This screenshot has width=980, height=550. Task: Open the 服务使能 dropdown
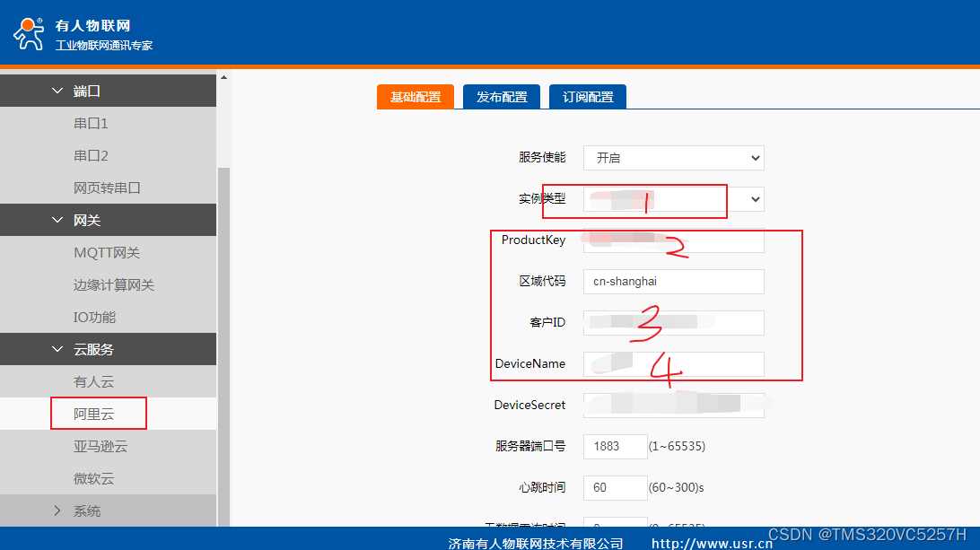point(674,158)
